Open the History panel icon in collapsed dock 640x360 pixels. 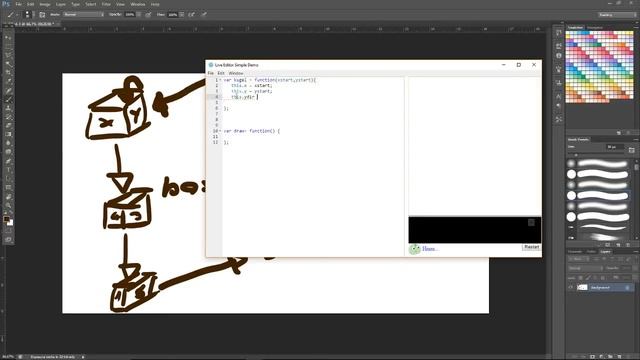[x=559, y=33]
